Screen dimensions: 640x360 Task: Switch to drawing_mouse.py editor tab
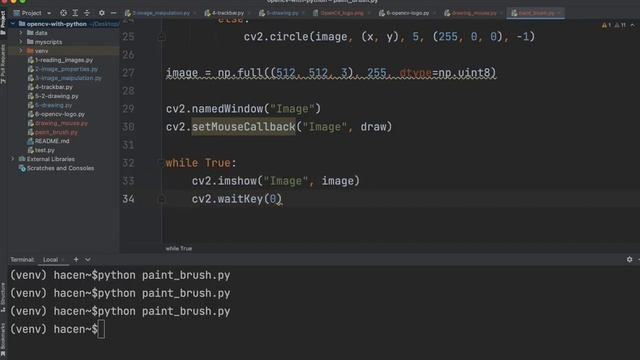tap(472, 13)
